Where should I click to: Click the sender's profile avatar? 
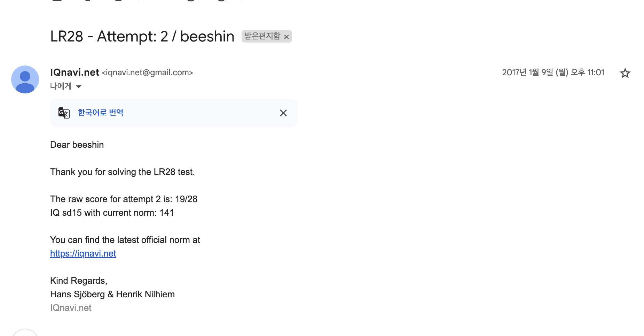pos(25,79)
